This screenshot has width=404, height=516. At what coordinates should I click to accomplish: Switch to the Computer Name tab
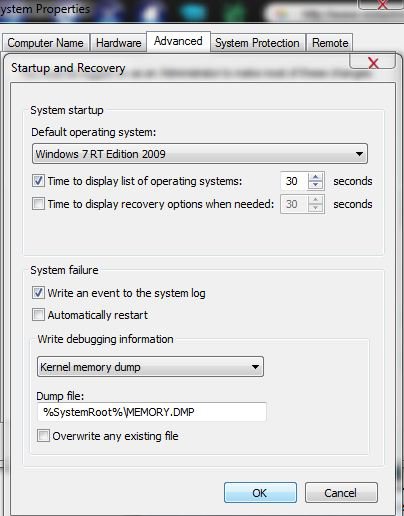pyautogui.click(x=46, y=43)
